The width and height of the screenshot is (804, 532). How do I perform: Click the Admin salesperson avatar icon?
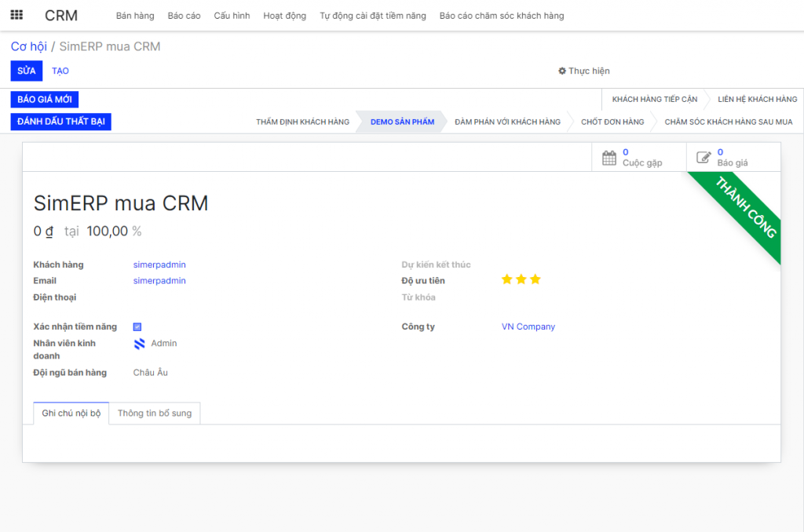click(139, 344)
